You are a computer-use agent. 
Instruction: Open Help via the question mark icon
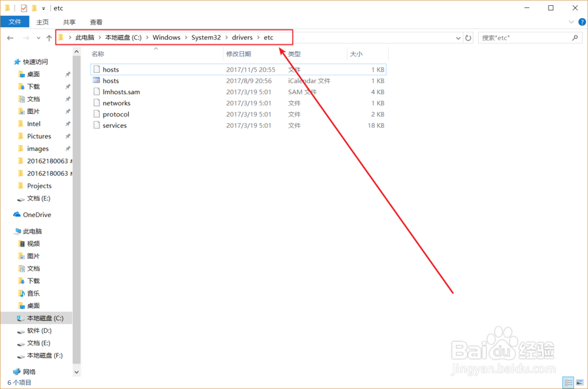coord(582,22)
